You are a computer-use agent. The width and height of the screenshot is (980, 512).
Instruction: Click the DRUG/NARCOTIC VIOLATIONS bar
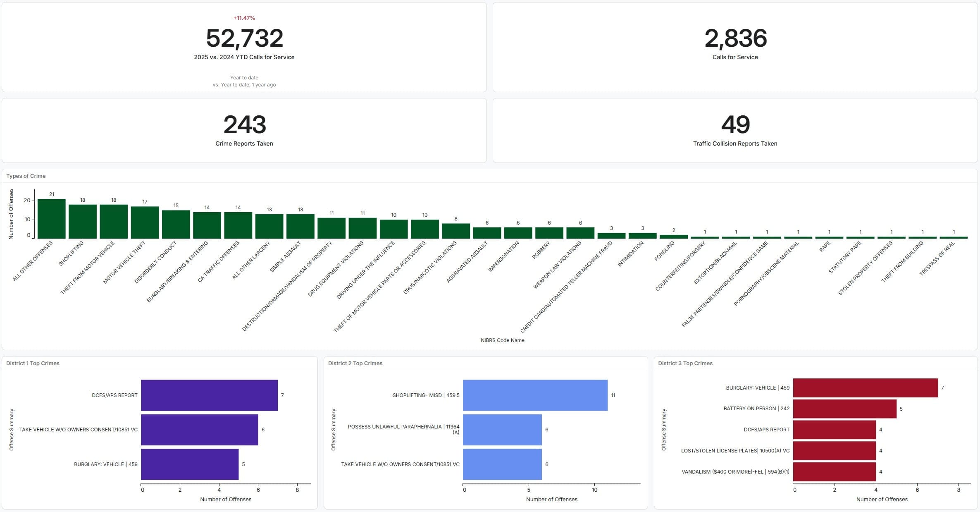tap(455, 231)
